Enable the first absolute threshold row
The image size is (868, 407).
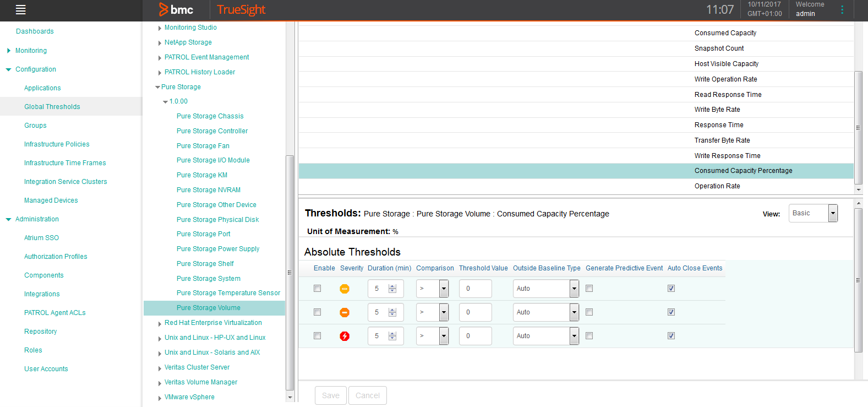[x=317, y=289]
